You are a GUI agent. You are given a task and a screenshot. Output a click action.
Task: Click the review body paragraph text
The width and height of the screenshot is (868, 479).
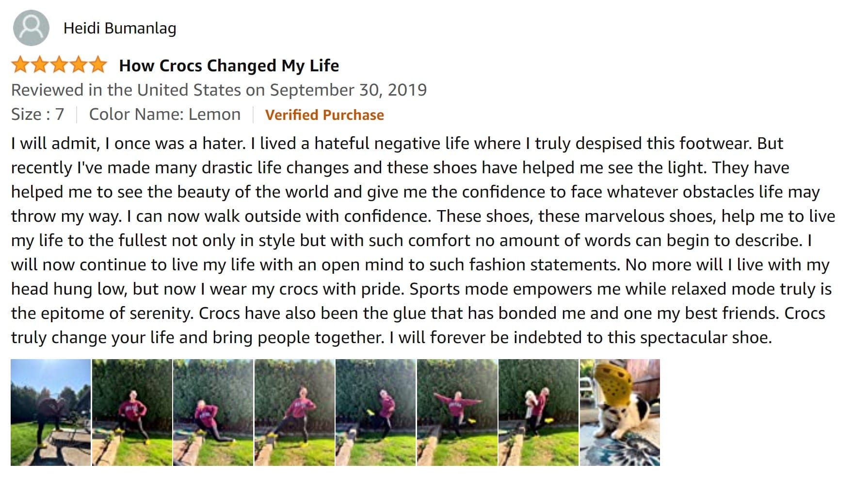[x=423, y=240]
